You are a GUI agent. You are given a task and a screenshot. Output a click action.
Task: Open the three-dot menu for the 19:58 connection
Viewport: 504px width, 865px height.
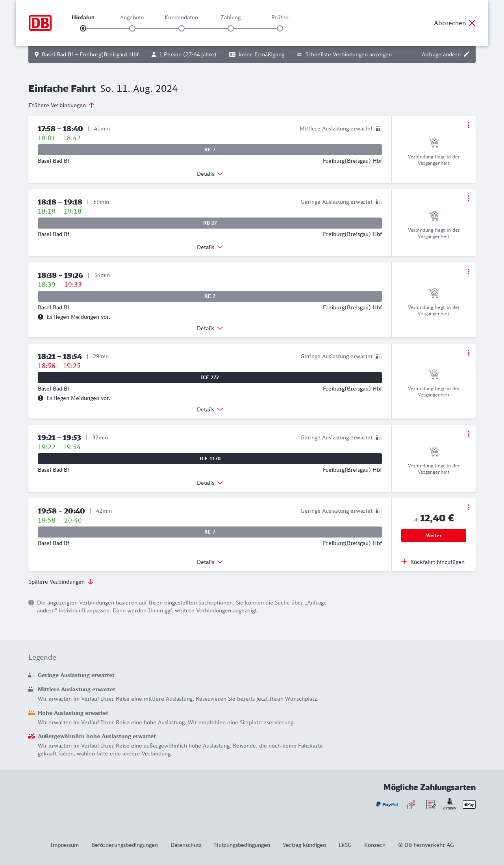(468, 507)
